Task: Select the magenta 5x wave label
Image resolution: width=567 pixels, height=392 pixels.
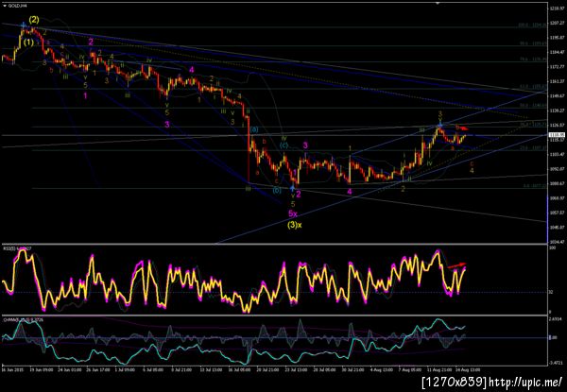Action: 293,213
